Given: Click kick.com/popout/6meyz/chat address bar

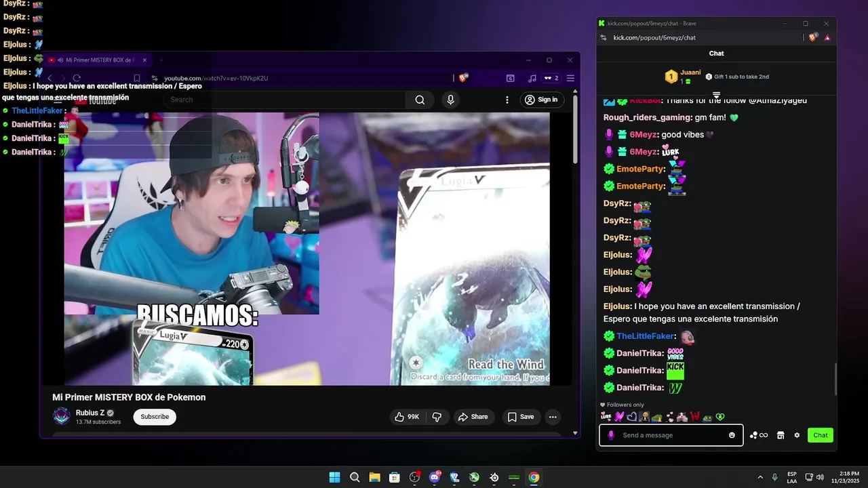Looking at the screenshot, I should click(654, 37).
